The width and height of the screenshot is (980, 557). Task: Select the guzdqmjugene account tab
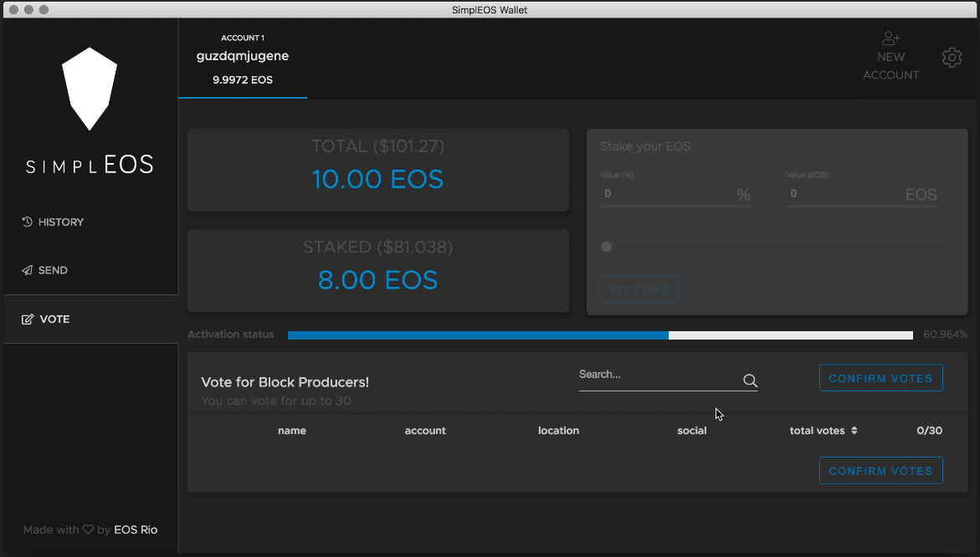click(243, 59)
